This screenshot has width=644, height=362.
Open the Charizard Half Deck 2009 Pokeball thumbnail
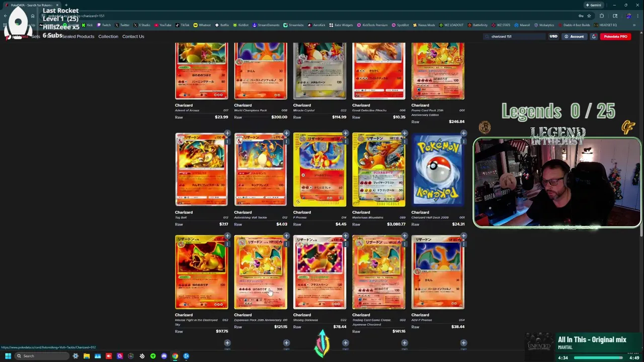point(438,169)
